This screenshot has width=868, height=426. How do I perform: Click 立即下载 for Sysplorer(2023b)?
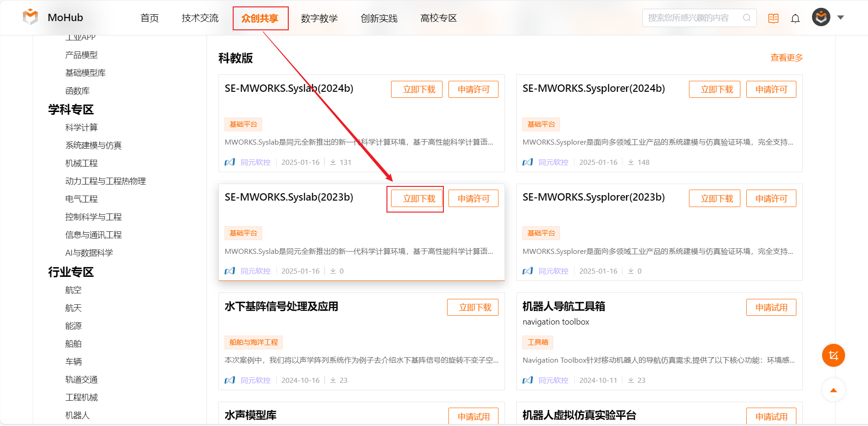pos(715,198)
